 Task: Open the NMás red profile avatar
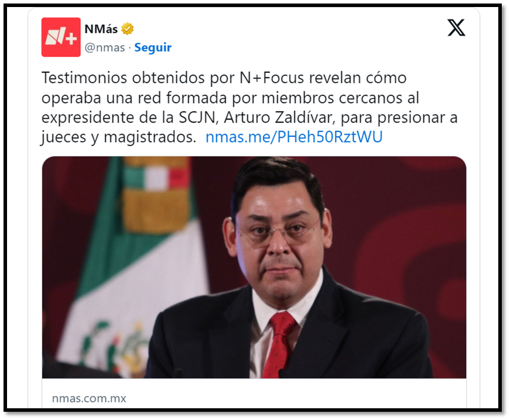[x=61, y=37]
